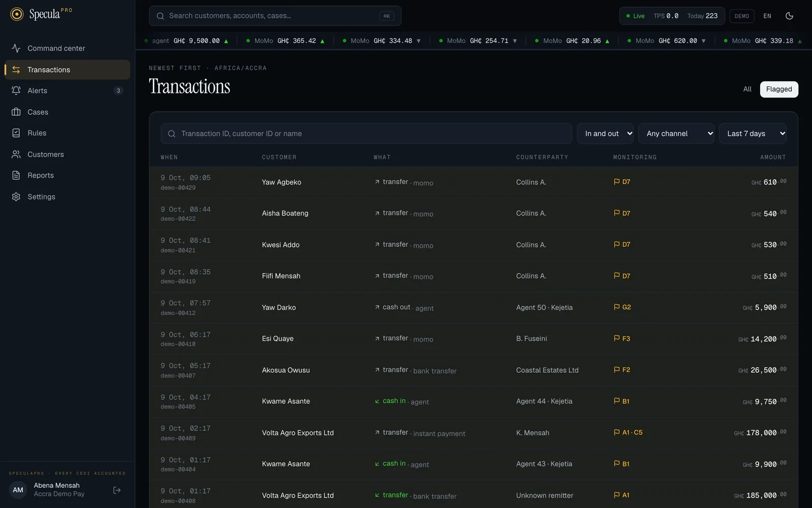The width and height of the screenshot is (812, 508).
Task: Open Reports from the sidebar
Action: (67, 175)
